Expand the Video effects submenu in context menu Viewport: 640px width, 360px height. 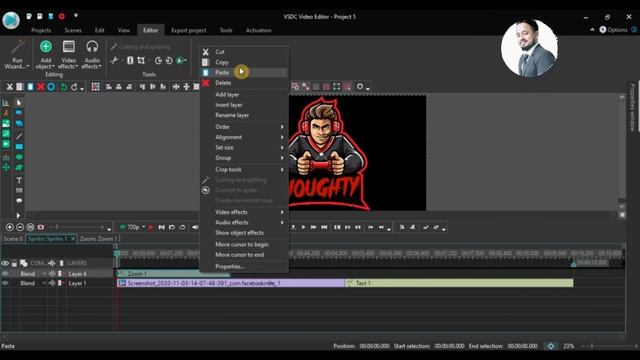pos(244,212)
